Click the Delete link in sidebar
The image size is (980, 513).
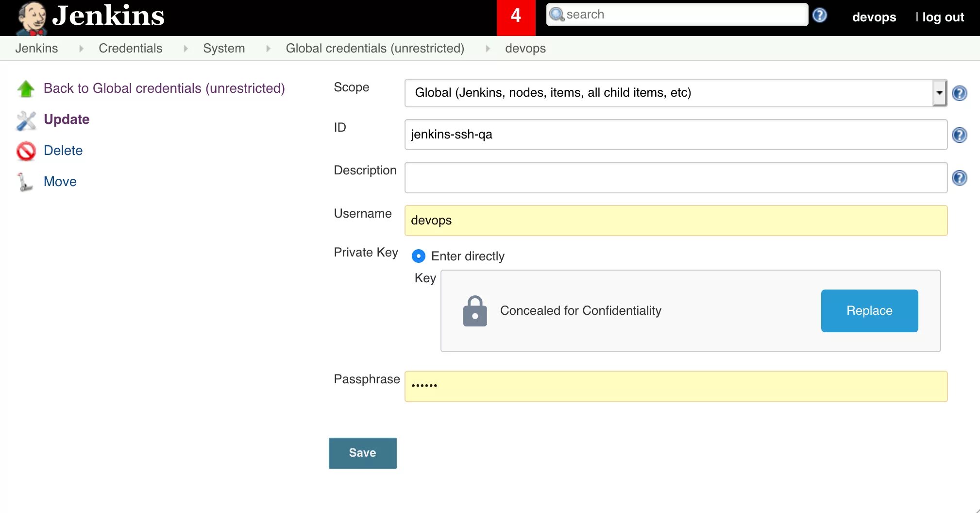63,151
